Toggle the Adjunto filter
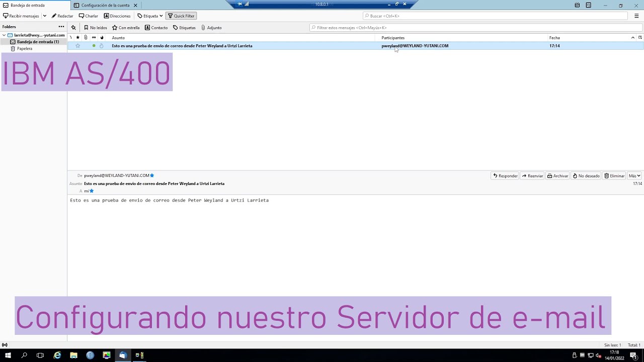Viewport: 644px width, 362px height. click(x=211, y=28)
